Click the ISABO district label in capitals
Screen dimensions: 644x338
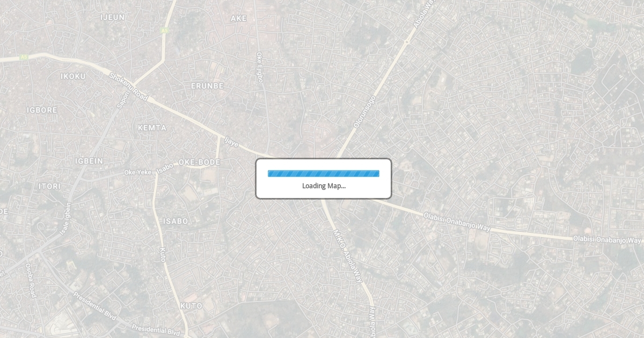point(176,221)
